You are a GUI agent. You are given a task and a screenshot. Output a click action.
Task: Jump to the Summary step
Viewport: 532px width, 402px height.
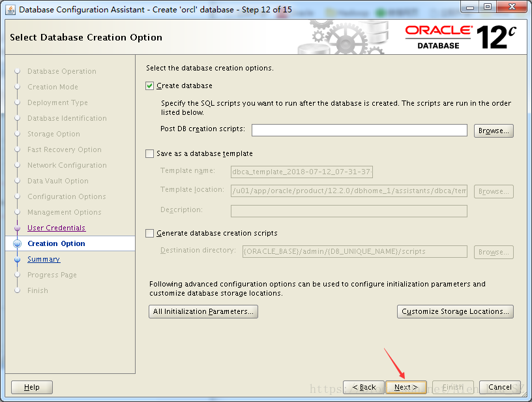[44, 259]
